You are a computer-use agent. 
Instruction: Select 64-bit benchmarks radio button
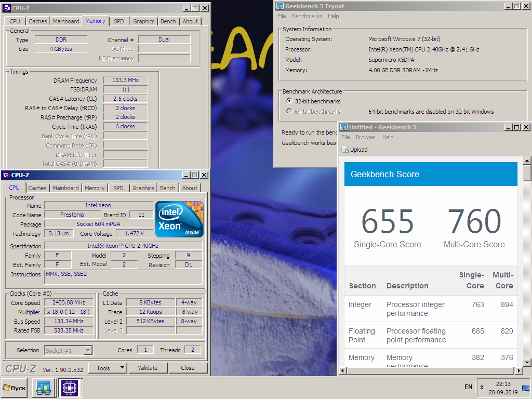coord(289,111)
